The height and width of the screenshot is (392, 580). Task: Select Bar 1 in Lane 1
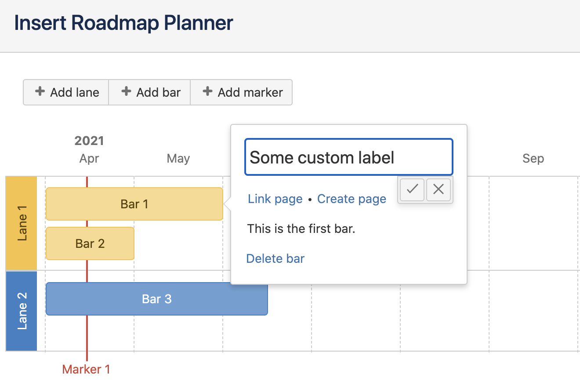[134, 204]
